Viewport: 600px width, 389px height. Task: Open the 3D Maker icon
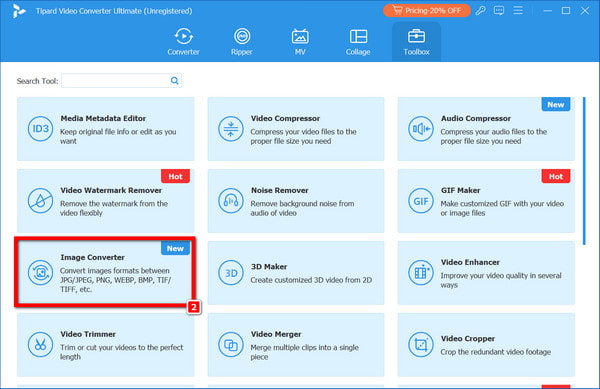[x=230, y=273]
